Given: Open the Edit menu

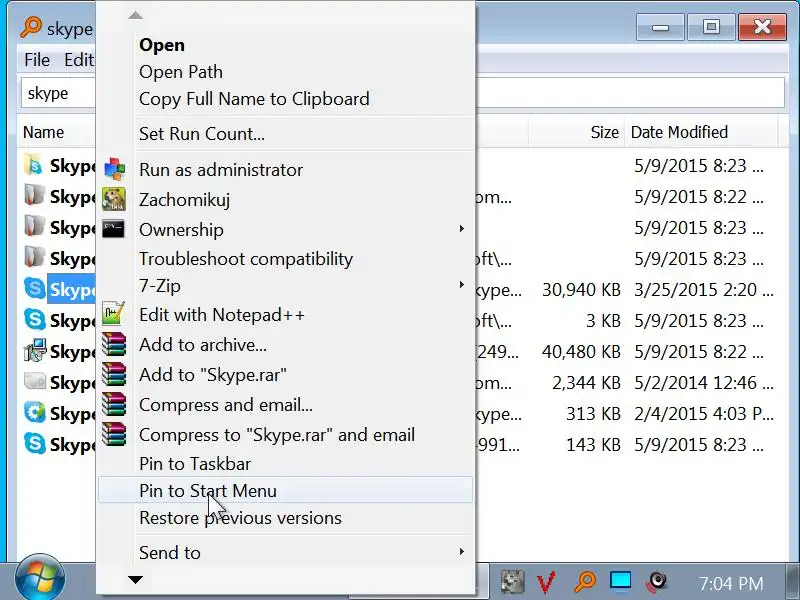Looking at the screenshot, I should point(79,60).
